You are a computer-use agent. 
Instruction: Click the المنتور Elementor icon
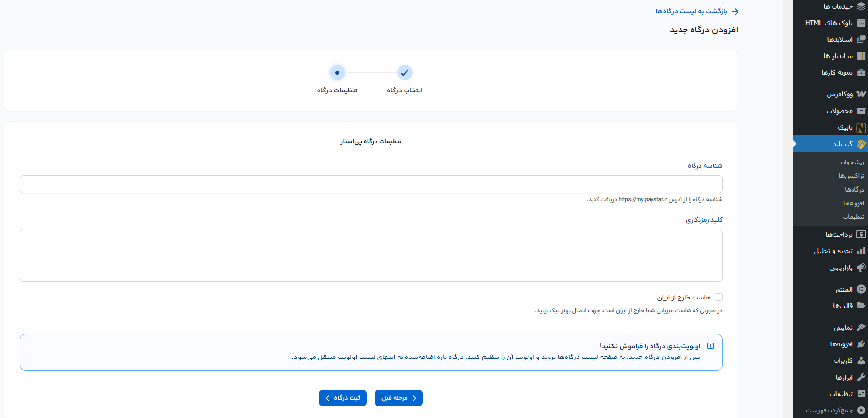pyautogui.click(x=861, y=289)
